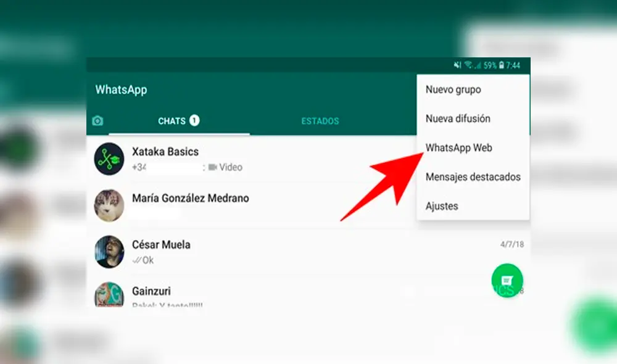Viewport: 617px width, 364px height.
Task: Open the camera icon in the top bar
Action: (x=97, y=120)
